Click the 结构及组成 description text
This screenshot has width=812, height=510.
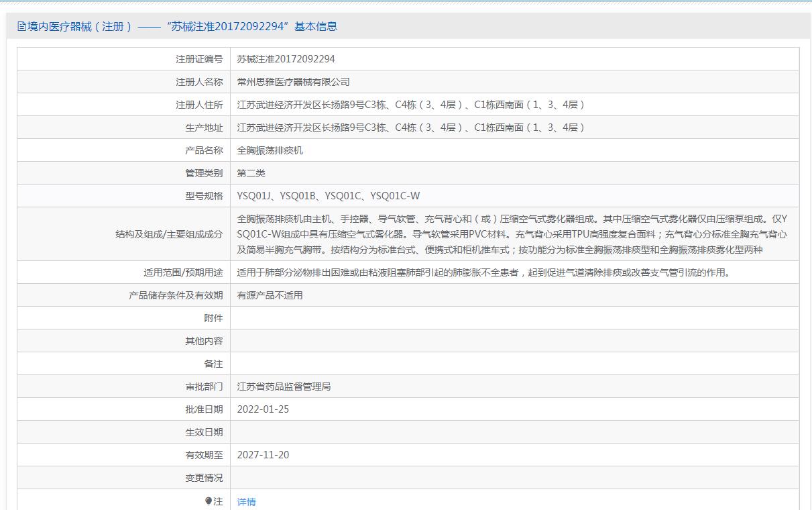pyautogui.click(x=512, y=234)
